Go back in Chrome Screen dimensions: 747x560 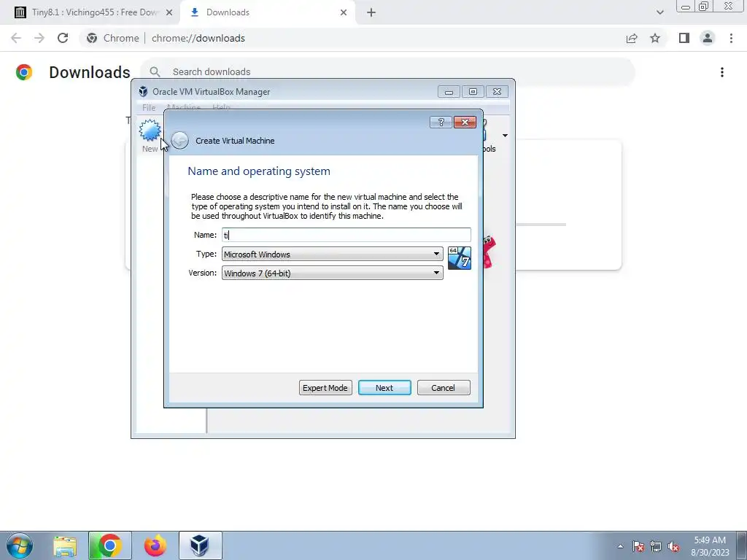click(16, 38)
